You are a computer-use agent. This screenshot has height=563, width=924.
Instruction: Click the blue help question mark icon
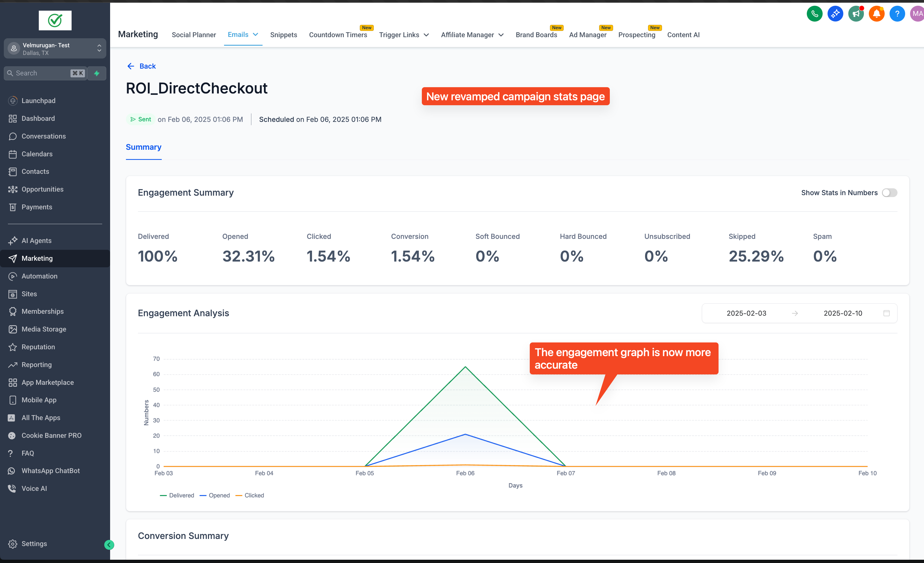tap(897, 14)
